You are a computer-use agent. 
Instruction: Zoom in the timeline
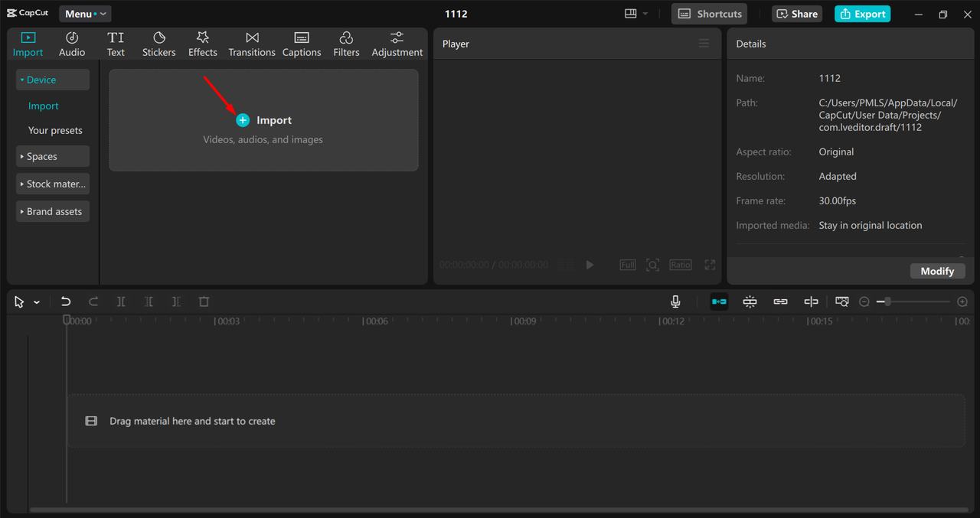[962, 301]
